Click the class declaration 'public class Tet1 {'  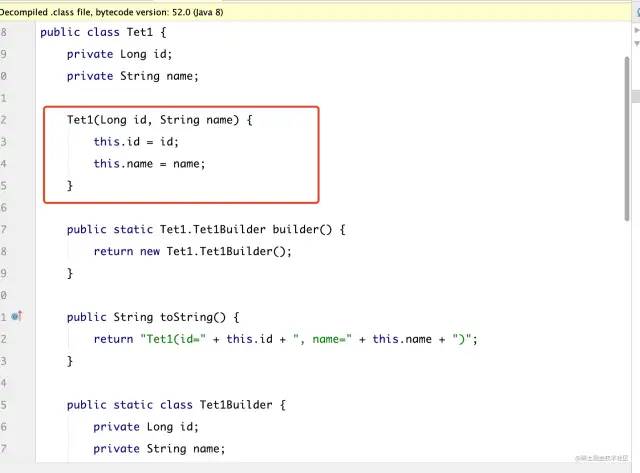pos(103,32)
